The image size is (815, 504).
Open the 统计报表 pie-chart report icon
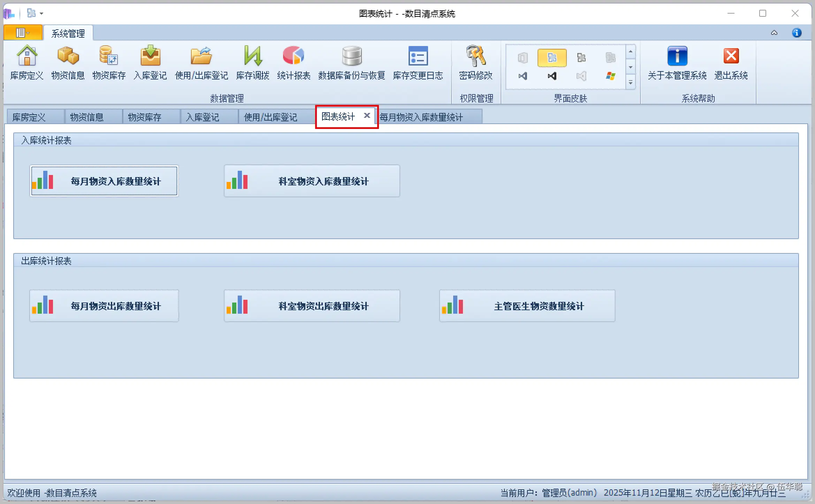(294, 63)
